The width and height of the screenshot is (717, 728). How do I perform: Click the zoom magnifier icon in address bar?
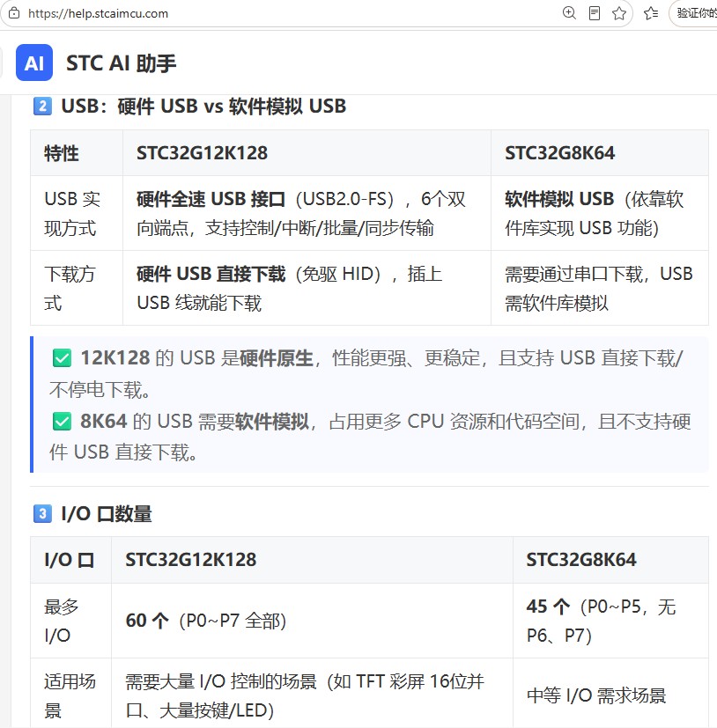click(x=569, y=13)
